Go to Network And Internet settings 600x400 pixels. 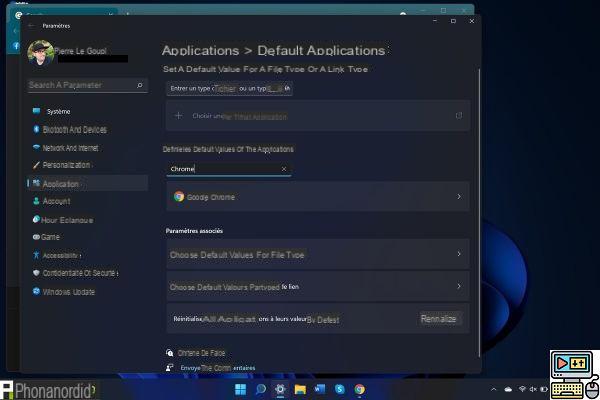click(88, 148)
